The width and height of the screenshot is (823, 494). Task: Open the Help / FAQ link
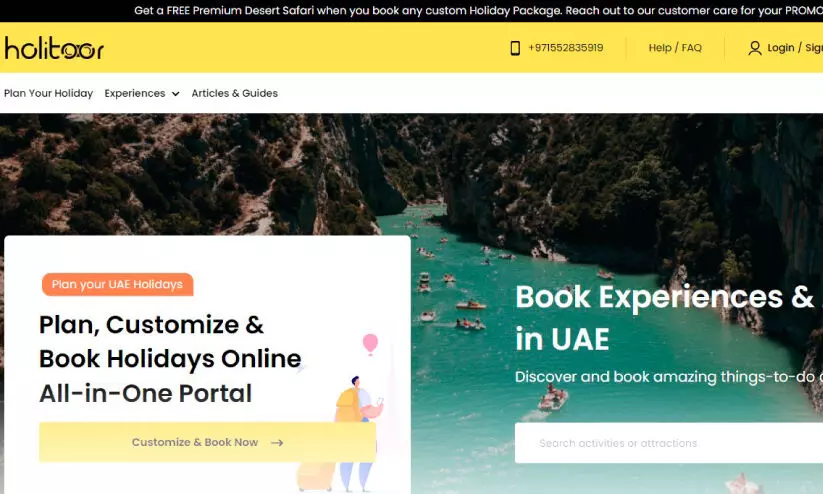[x=675, y=48]
